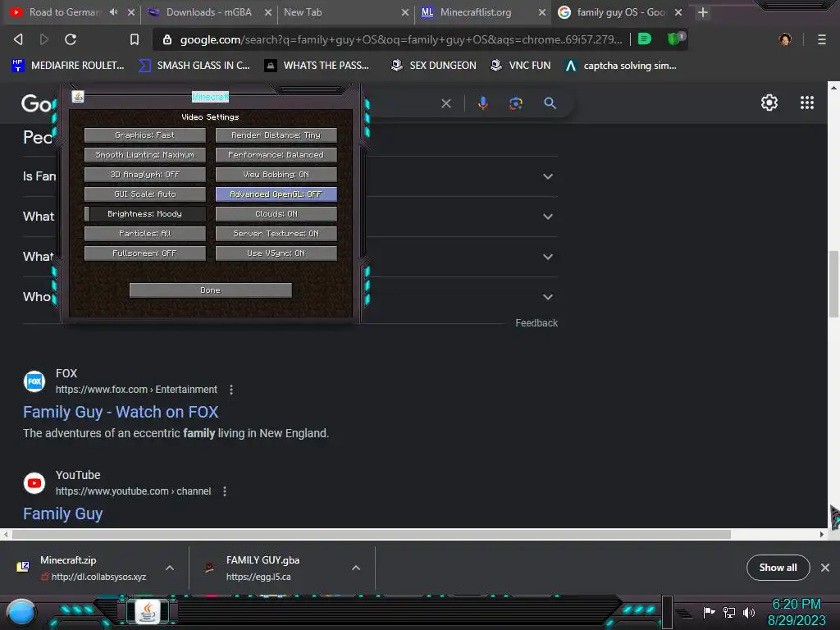The image size is (840, 630).
Task: Expand the first 'What' question chevron
Action: (547, 217)
